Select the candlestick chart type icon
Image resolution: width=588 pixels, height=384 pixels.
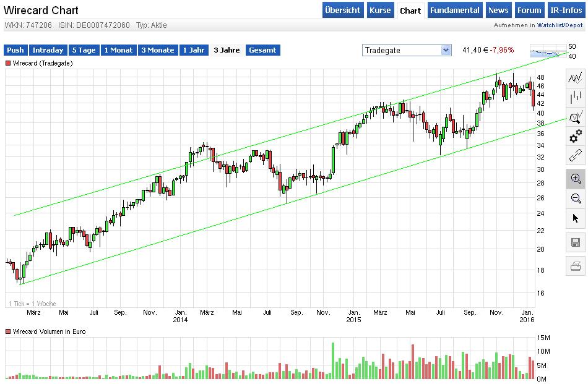pyautogui.click(x=575, y=96)
